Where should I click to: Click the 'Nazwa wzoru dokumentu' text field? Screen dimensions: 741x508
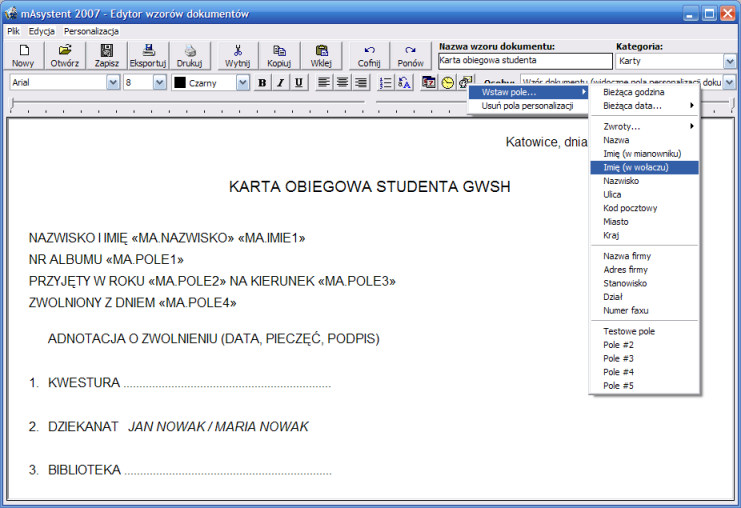pos(525,61)
